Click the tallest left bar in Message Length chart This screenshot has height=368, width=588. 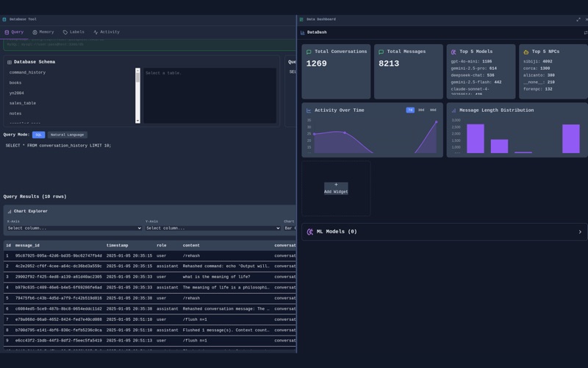(x=475, y=138)
